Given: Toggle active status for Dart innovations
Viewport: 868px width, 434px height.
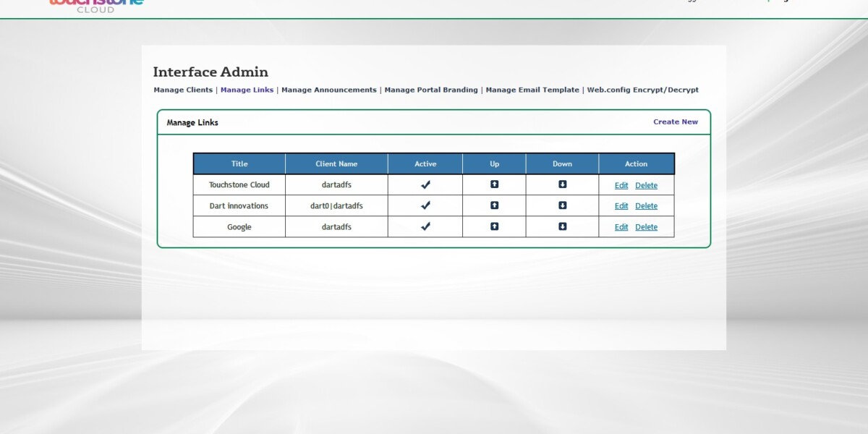Looking at the screenshot, I should pos(425,205).
